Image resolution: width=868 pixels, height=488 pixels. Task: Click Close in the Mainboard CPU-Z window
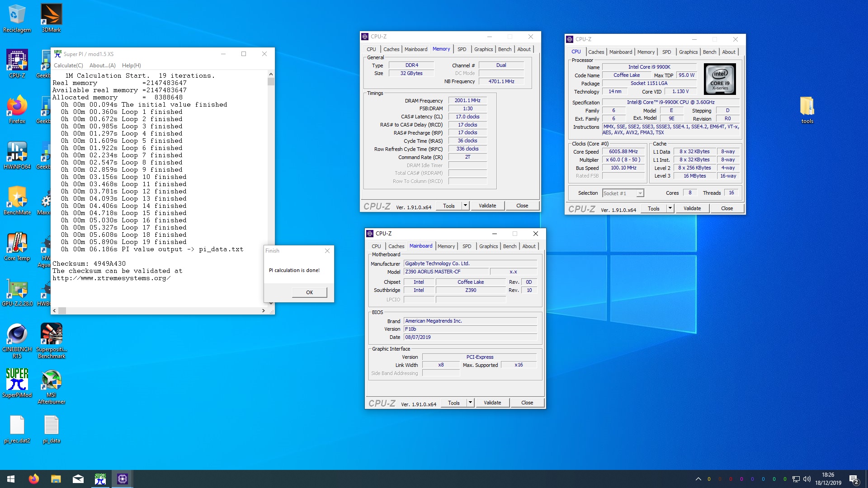click(527, 403)
